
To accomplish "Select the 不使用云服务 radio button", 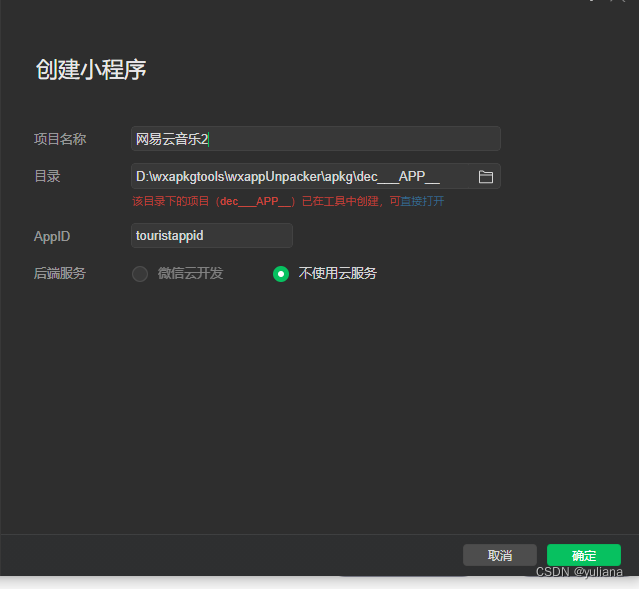I will click(x=281, y=274).
